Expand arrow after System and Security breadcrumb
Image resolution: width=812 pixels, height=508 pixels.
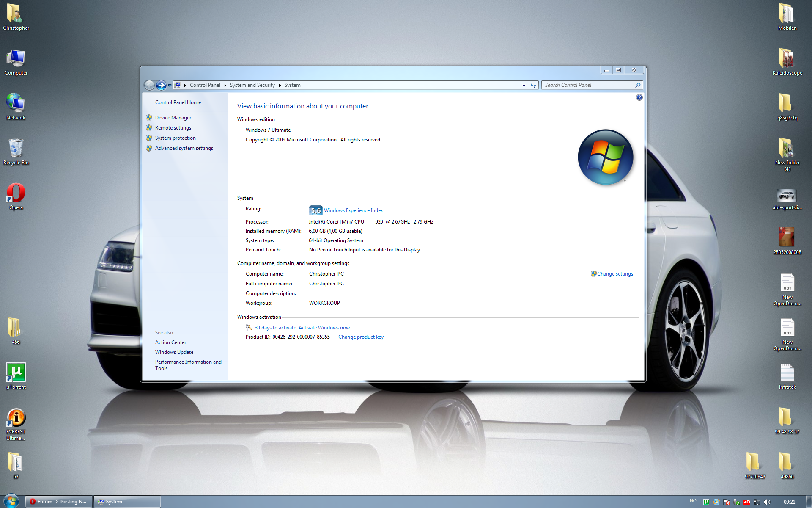click(x=280, y=85)
